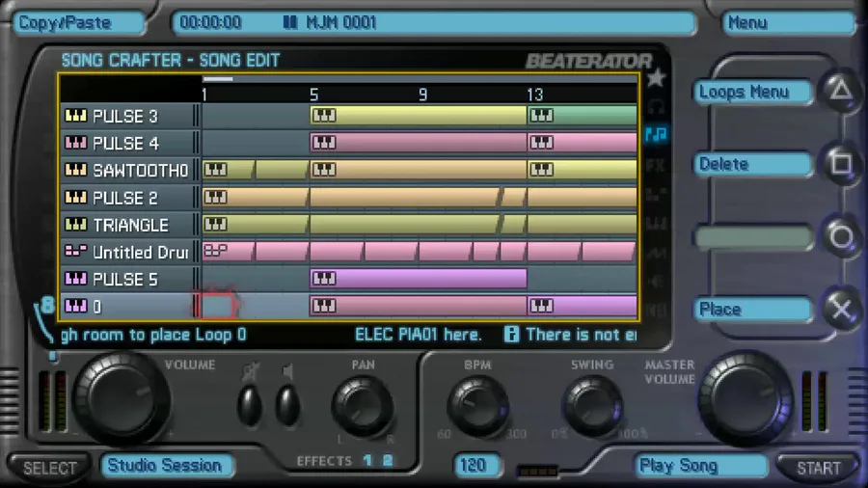Image resolution: width=868 pixels, height=488 pixels.
Task: Click the SELECT button
Action: (49, 468)
